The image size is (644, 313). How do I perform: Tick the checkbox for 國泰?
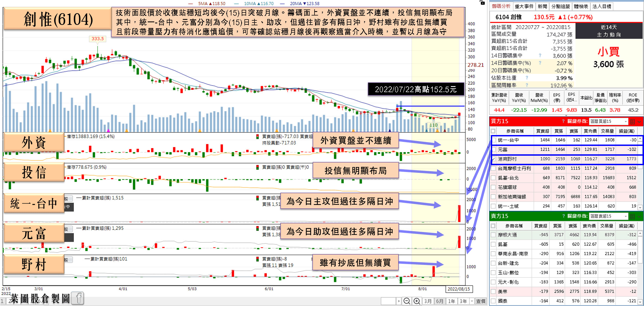(494, 301)
